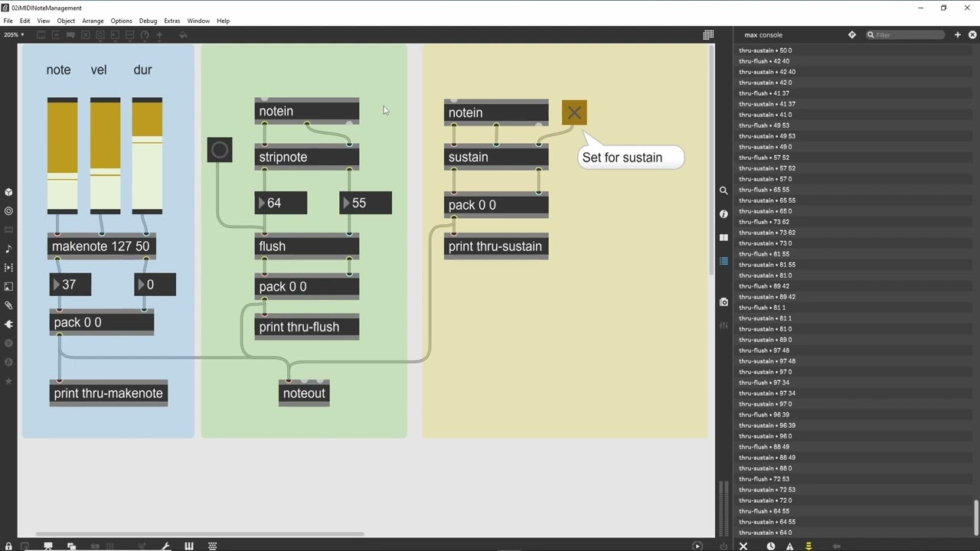Open the search magnifier in right sidebar
Image resolution: width=980 pixels, height=551 pixels.
pos(724,191)
